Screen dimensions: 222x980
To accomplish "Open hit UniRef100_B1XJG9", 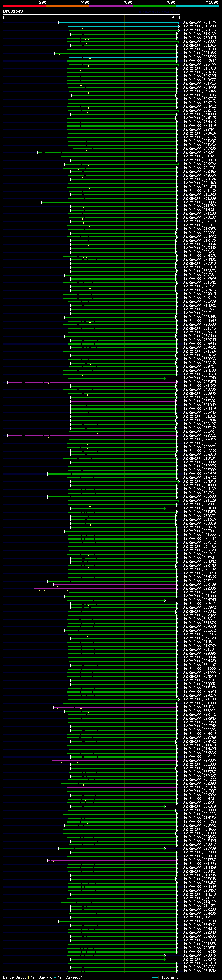I will [x=199, y=34].
